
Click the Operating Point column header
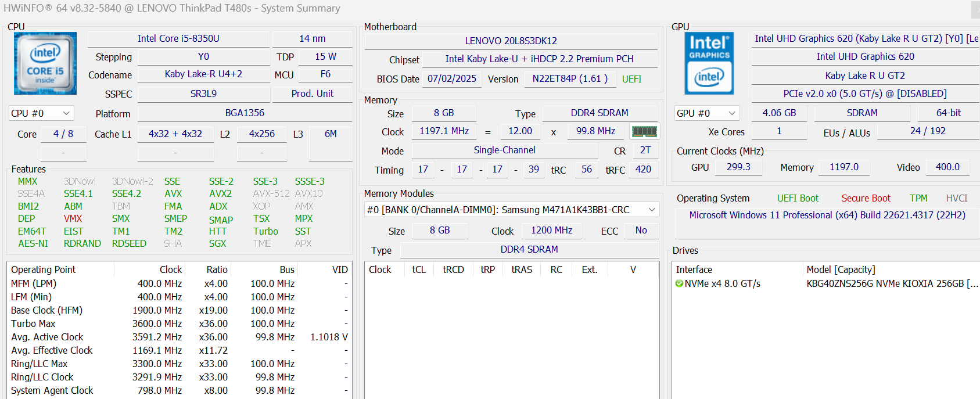44,269
